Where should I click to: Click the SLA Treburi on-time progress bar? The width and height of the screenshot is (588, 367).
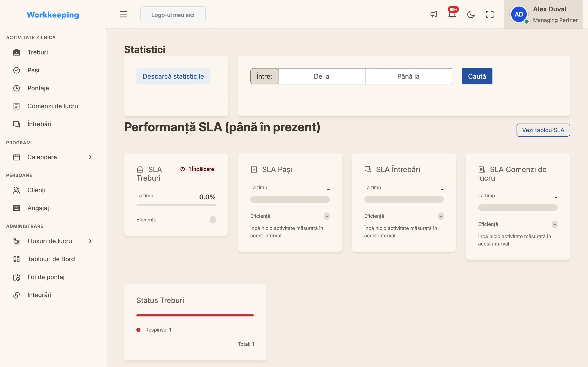(176, 205)
